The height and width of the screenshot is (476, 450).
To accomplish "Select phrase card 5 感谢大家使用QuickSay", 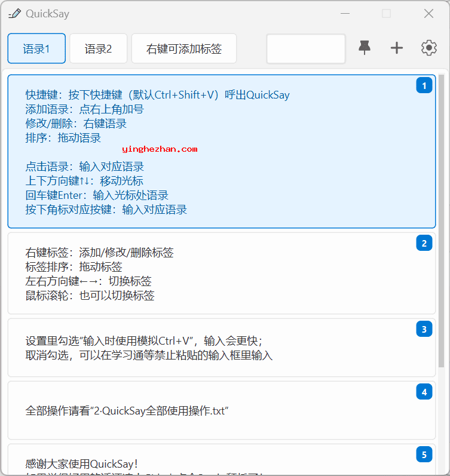I will pos(222,460).
